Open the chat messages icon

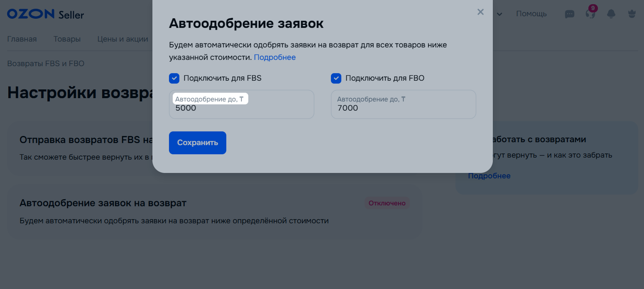pyautogui.click(x=570, y=14)
